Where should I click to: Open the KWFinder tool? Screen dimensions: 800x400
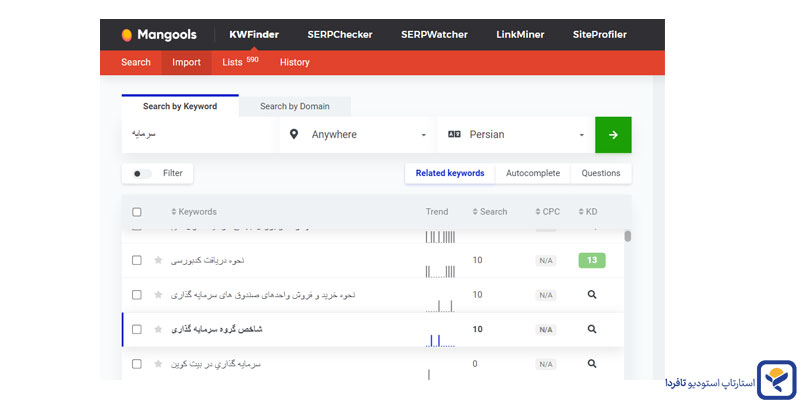pos(254,35)
